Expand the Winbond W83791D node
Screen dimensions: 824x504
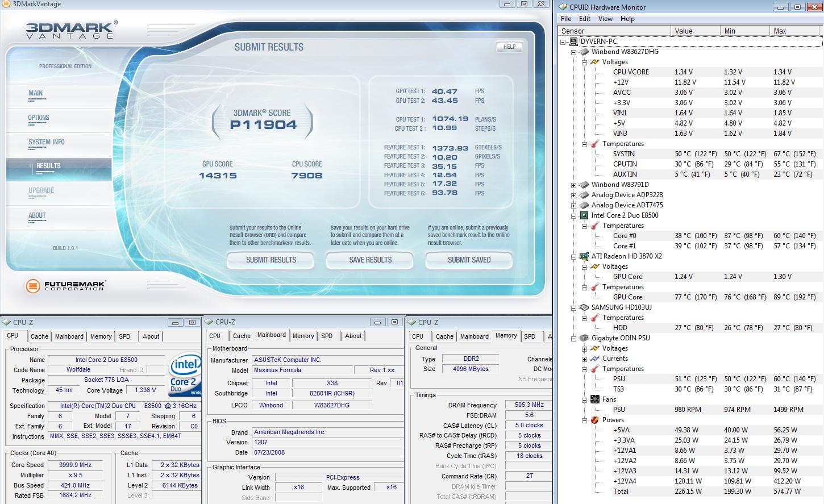573,185
